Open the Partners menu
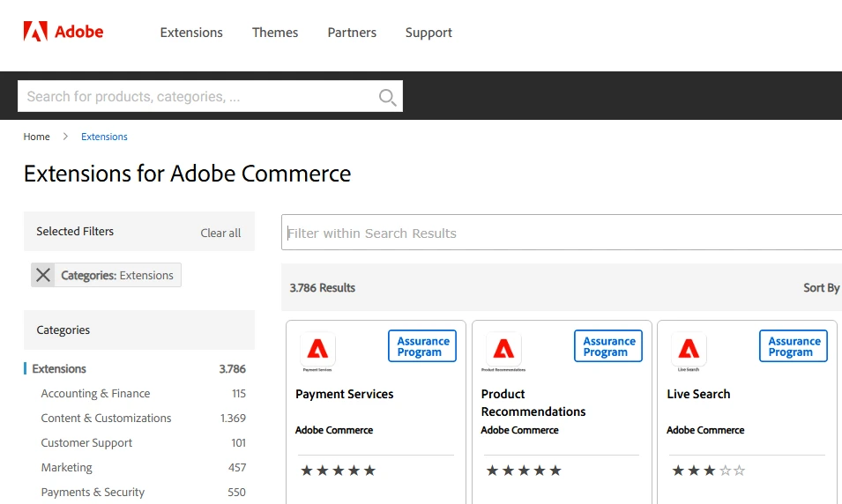 pos(352,33)
